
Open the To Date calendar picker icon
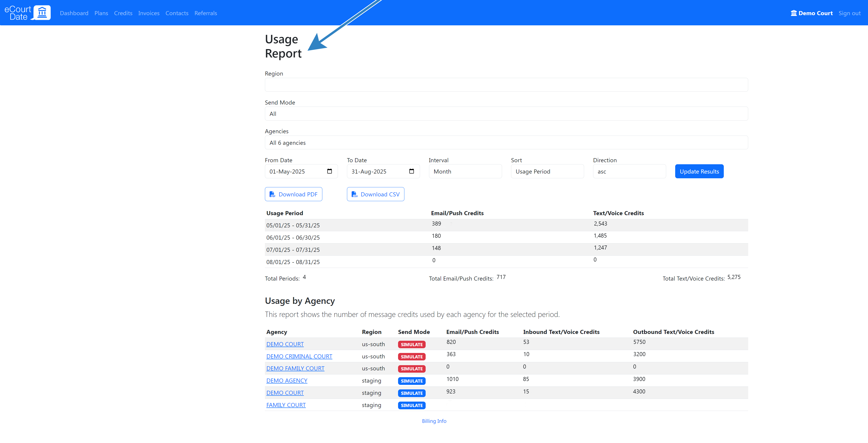[x=411, y=171]
